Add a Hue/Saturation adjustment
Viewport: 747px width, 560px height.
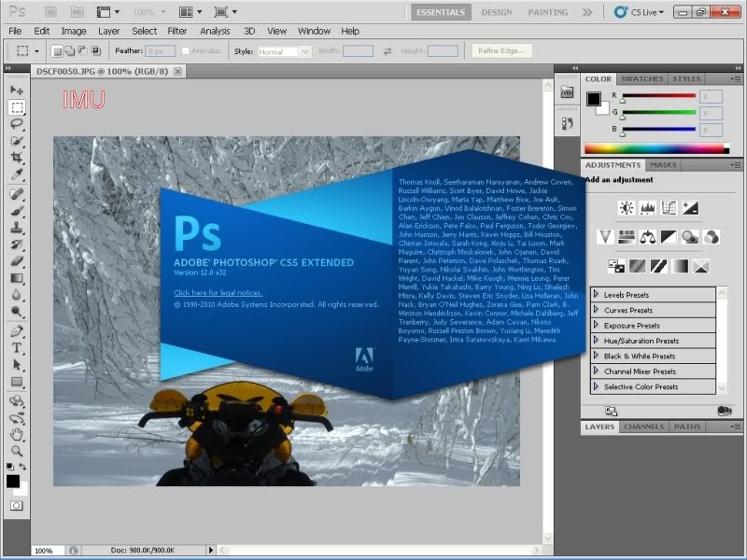point(627,236)
